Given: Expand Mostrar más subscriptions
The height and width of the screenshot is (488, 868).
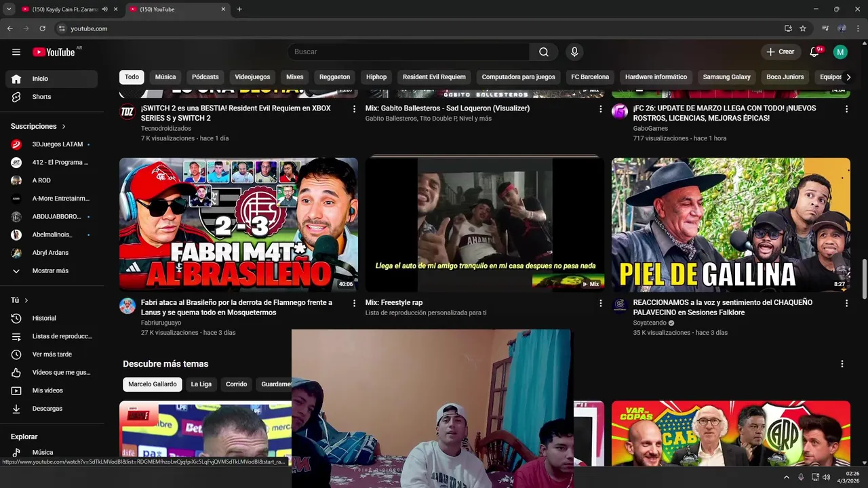Looking at the screenshot, I should (52, 271).
